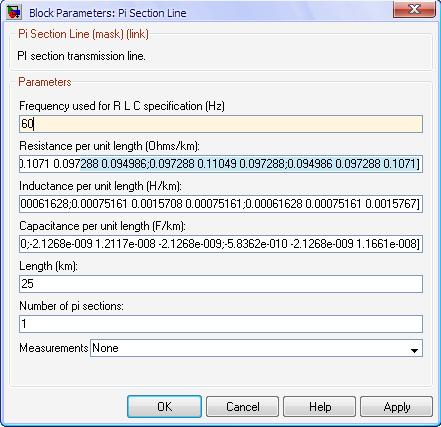Click the Capacitance per unit length field
This screenshot has width=441, height=427.
point(221,244)
